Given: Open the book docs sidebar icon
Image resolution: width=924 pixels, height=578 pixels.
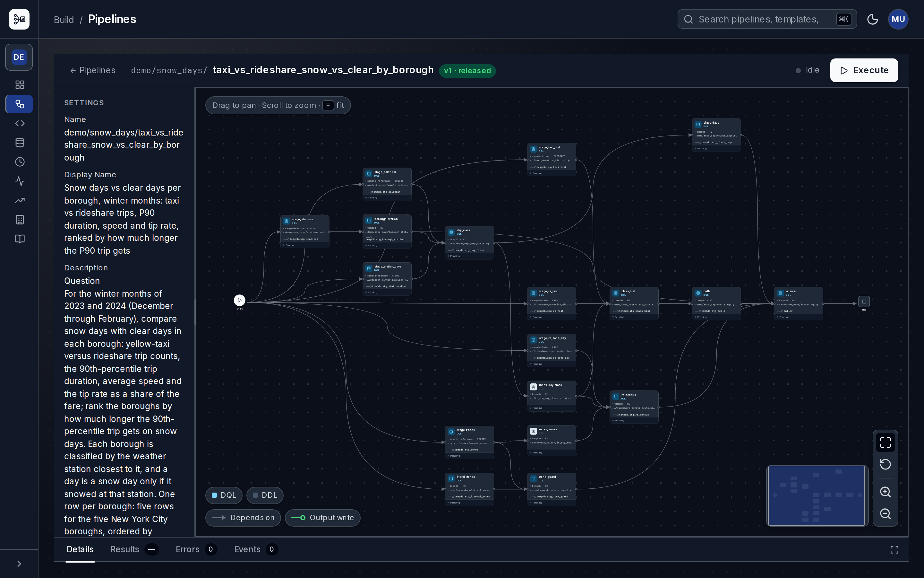Looking at the screenshot, I should 20,239.
